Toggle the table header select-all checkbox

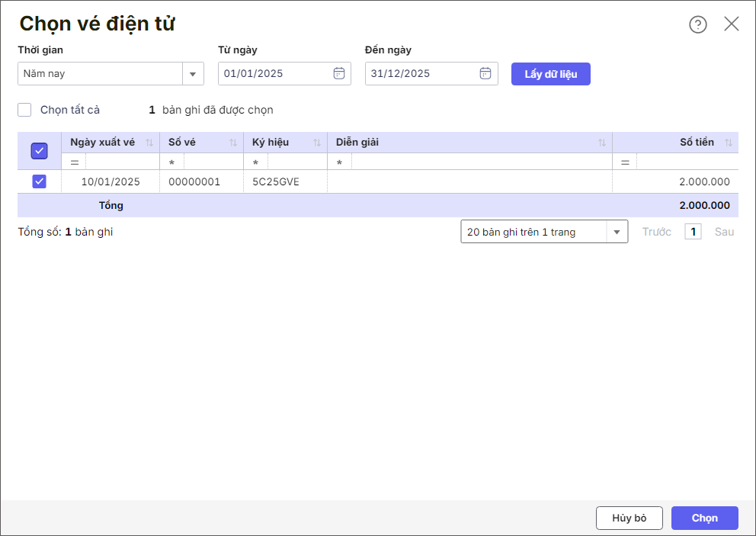(x=40, y=151)
